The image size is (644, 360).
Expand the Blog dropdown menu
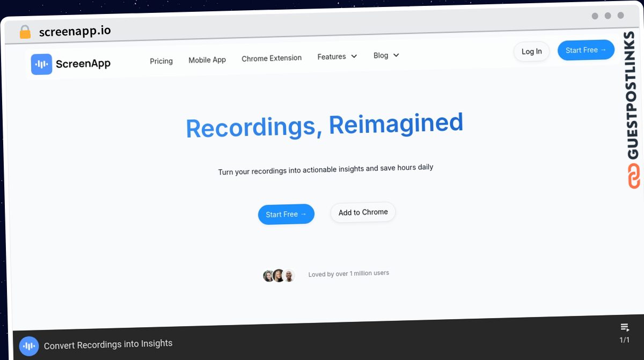(386, 55)
